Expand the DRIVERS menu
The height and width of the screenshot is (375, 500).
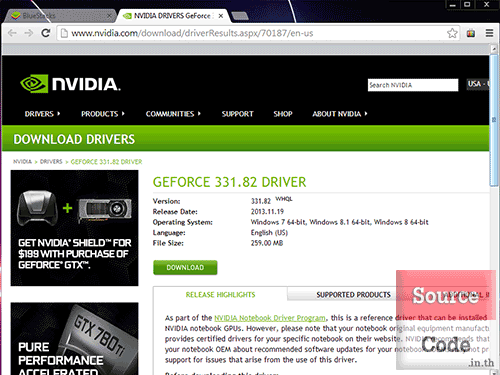(x=42, y=114)
